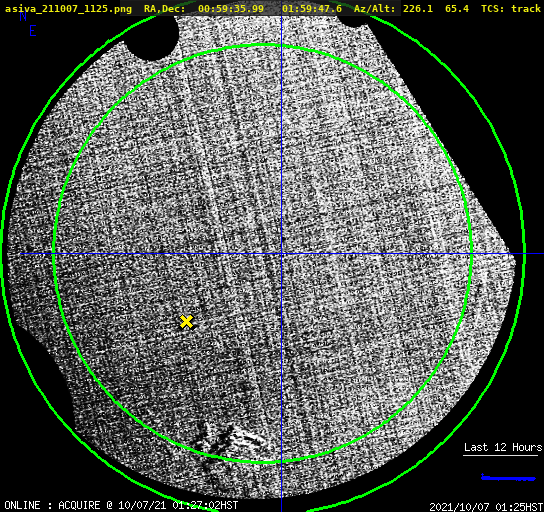Click the asiva_211007_1125.png filename text
544x512 pixels.
point(68,8)
